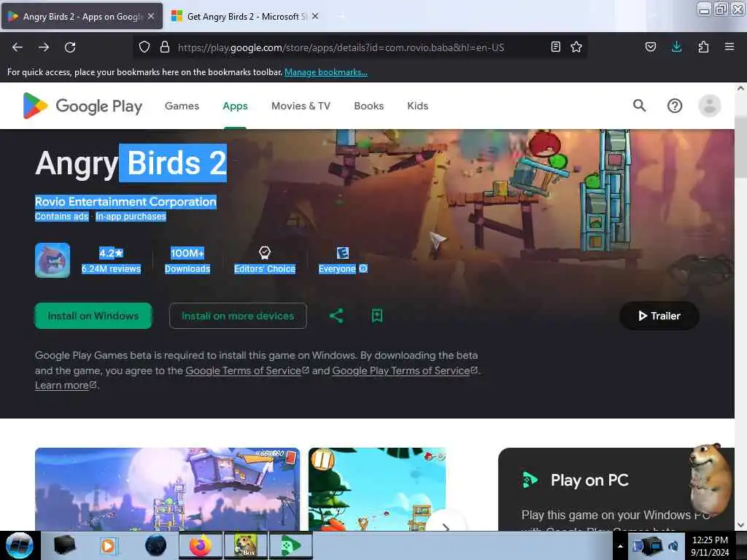This screenshot has height=560, width=747.
Task: Open the Firefox downloads panel icon
Action: click(x=676, y=47)
